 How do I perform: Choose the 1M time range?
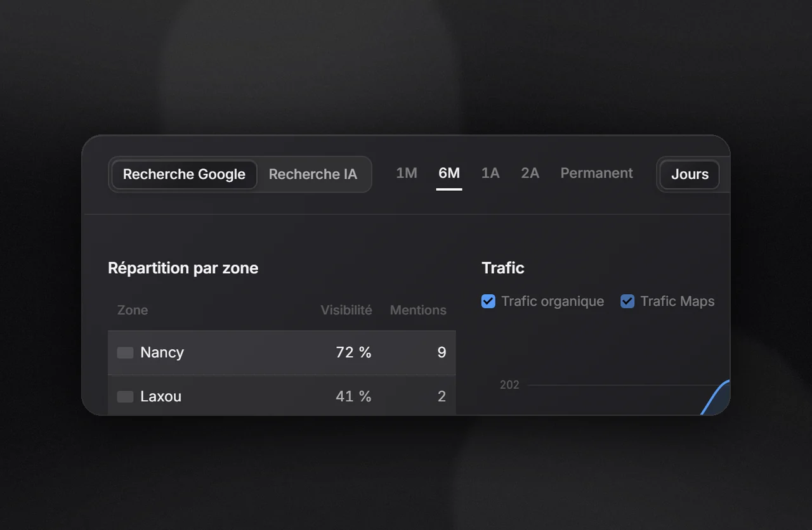point(407,173)
